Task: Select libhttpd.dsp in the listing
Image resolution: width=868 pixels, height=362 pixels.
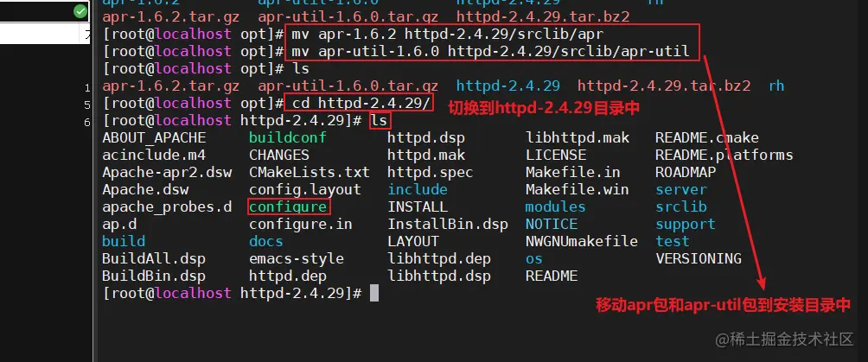Action: click(439, 276)
